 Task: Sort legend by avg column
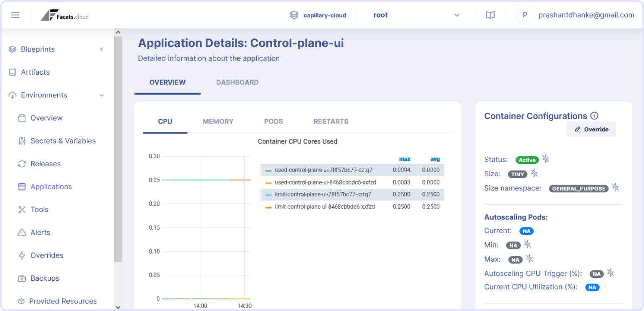(435, 159)
